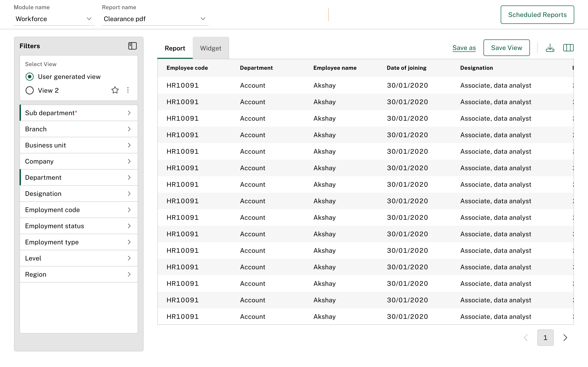The height and width of the screenshot is (367, 588).
Task: Go to next page arrow
Action: 565,337
